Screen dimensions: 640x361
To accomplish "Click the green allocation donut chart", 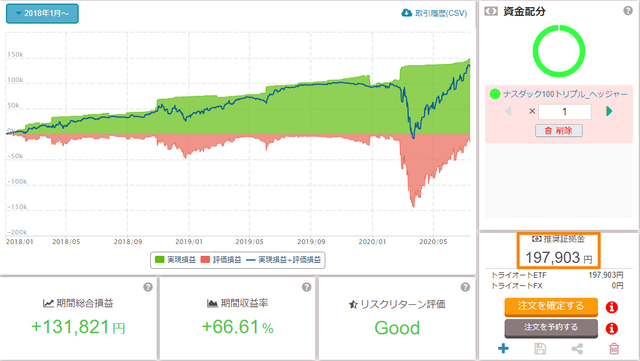I will pyautogui.click(x=559, y=51).
